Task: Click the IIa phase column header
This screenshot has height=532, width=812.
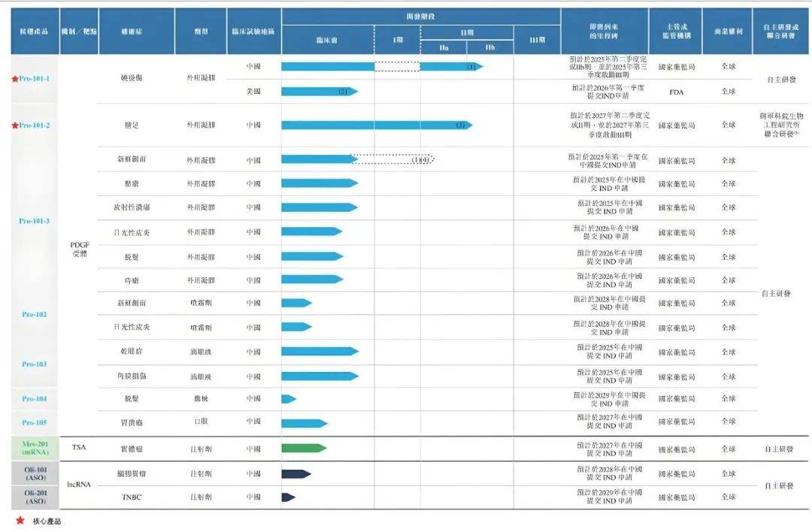Action: (x=444, y=47)
